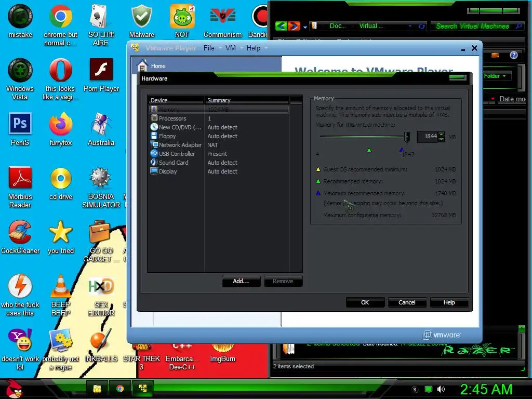Select the Sound Card device row
The height and width of the screenshot is (399, 532).
click(219, 163)
